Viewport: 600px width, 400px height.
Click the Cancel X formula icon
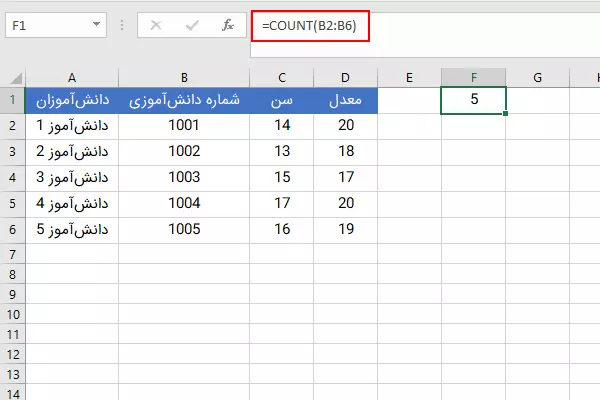tap(156, 25)
